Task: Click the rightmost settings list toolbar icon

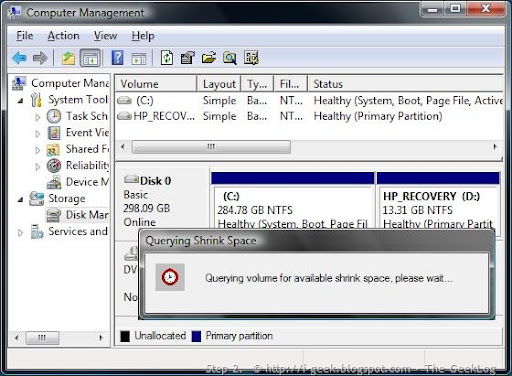Action: click(x=251, y=58)
